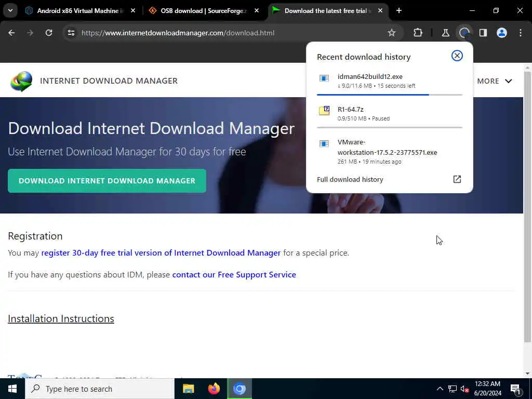Open the browser side panel

pyautogui.click(x=483, y=33)
